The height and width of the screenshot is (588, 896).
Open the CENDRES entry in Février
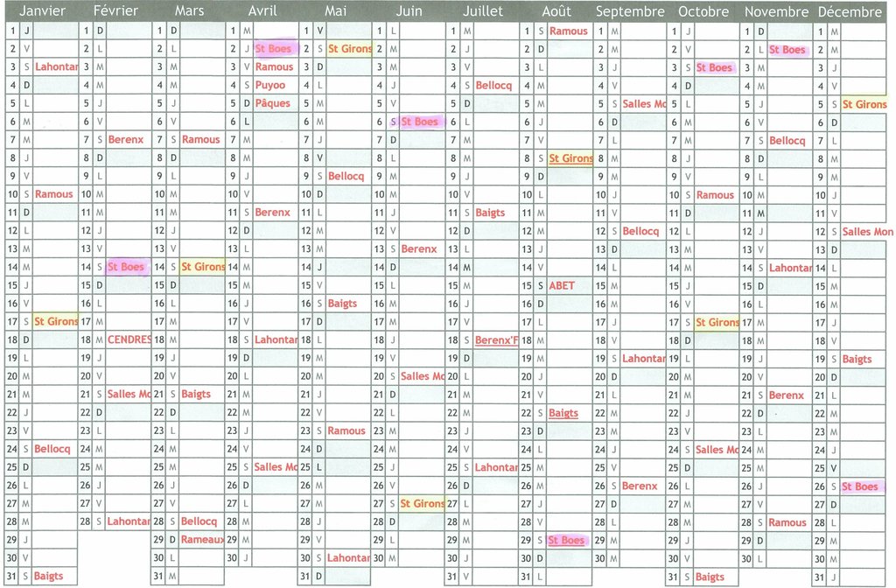pos(129,339)
